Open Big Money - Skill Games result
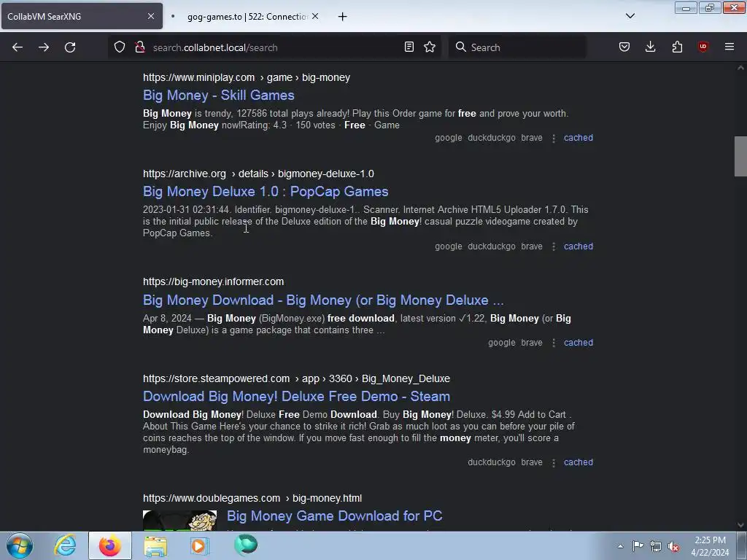747x560 pixels. click(x=219, y=96)
